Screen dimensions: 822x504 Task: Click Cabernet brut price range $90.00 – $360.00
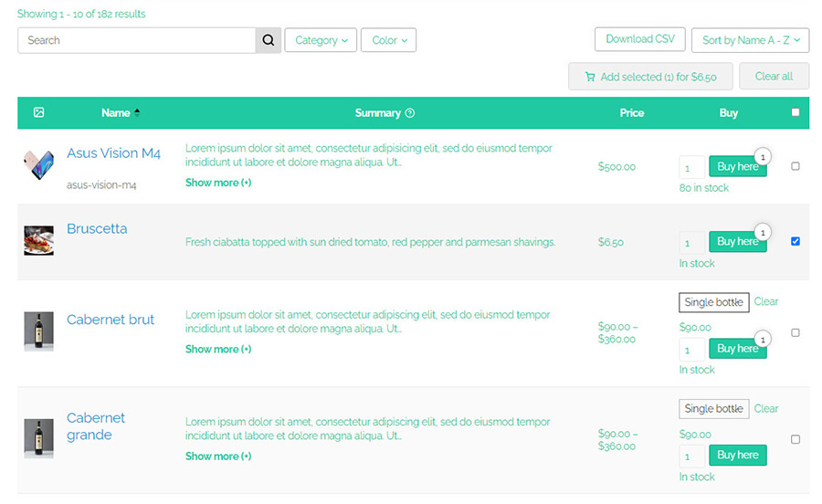[x=618, y=333]
